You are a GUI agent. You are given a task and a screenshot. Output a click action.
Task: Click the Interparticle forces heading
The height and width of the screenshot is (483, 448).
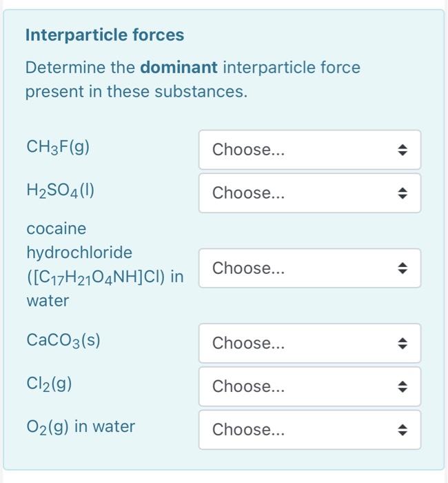pyautogui.click(x=105, y=35)
